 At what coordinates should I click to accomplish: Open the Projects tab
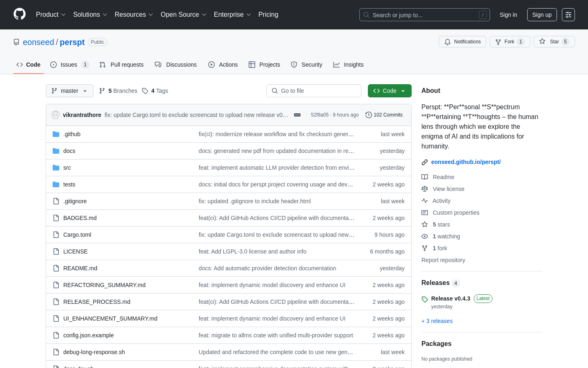(x=264, y=65)
